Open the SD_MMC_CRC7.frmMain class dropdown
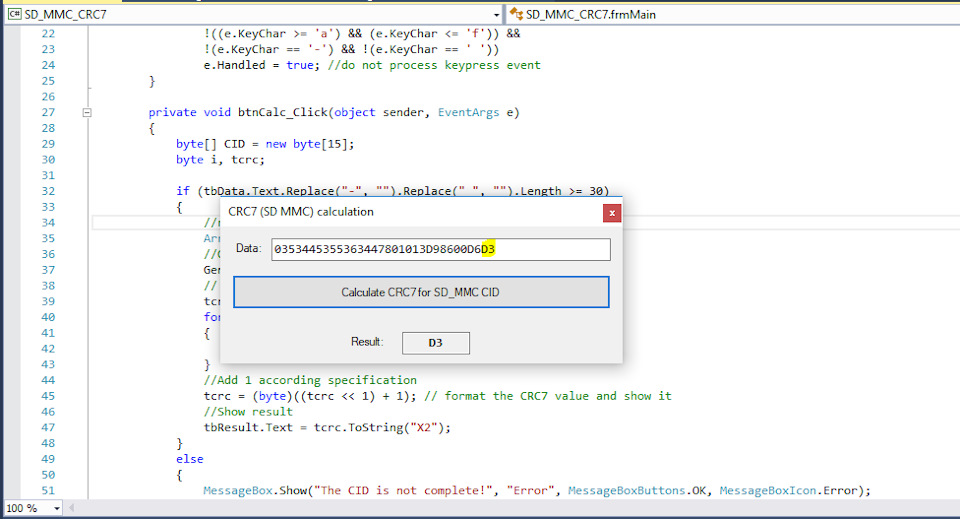 tap(735, 14)
